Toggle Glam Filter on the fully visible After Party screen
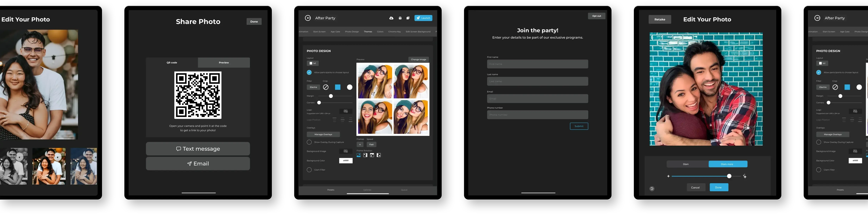The width and height of the screenshot is (868, 214). pyautogui.click(x=309, y=170)
